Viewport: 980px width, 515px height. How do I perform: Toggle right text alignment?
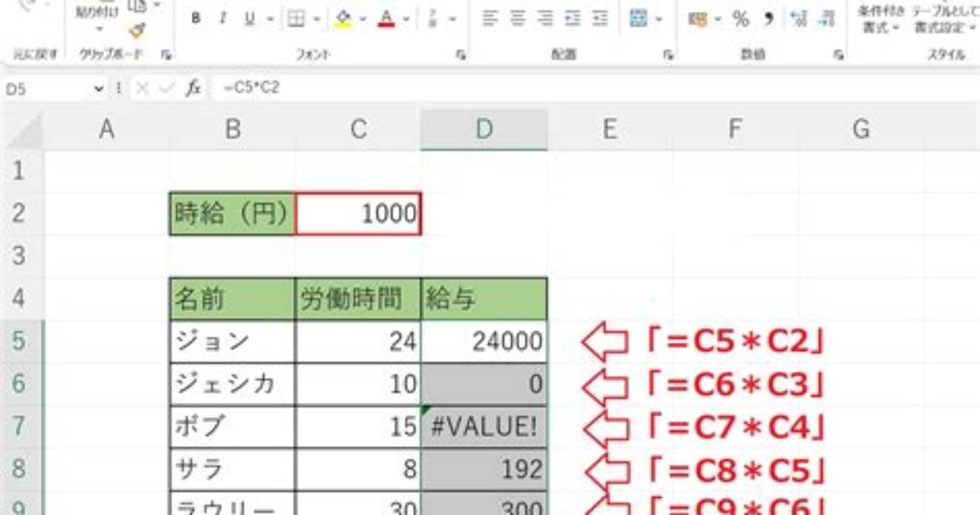pos(545,19)
